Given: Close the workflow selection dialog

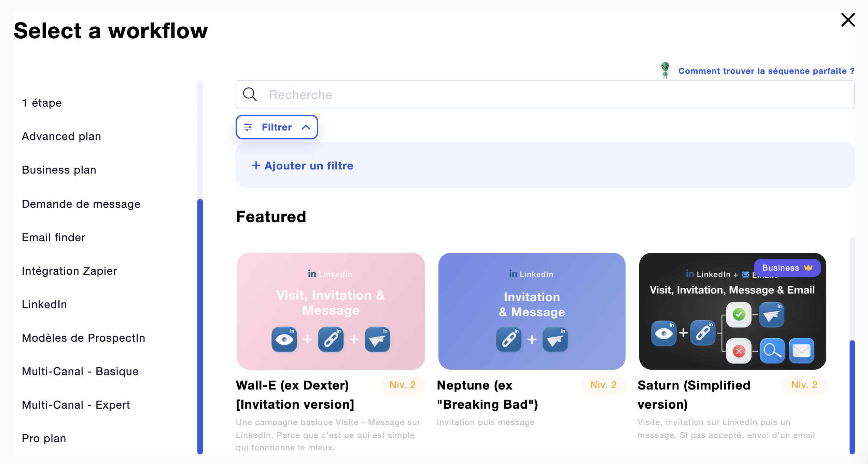Looking at the screenshot, I should point(848,20).
